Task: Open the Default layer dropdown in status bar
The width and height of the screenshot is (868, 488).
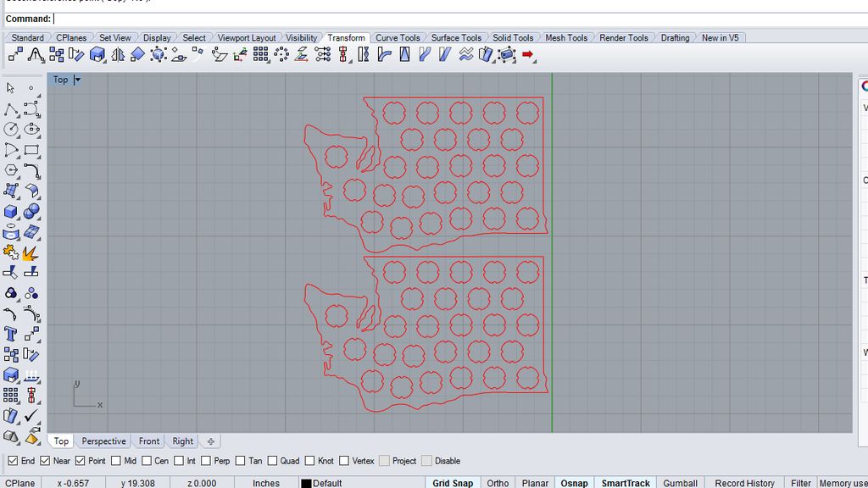Action: click(362, 483)
